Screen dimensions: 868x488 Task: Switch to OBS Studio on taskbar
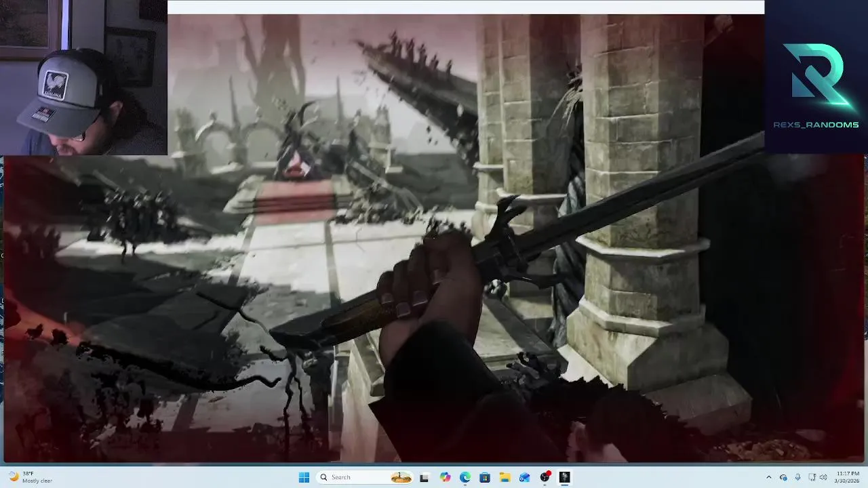545,477
